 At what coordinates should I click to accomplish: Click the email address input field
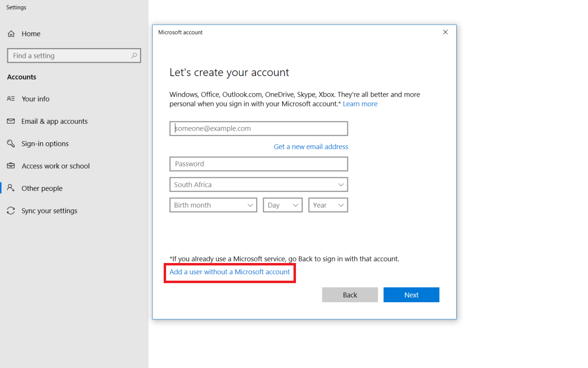(x=259, y=129)
